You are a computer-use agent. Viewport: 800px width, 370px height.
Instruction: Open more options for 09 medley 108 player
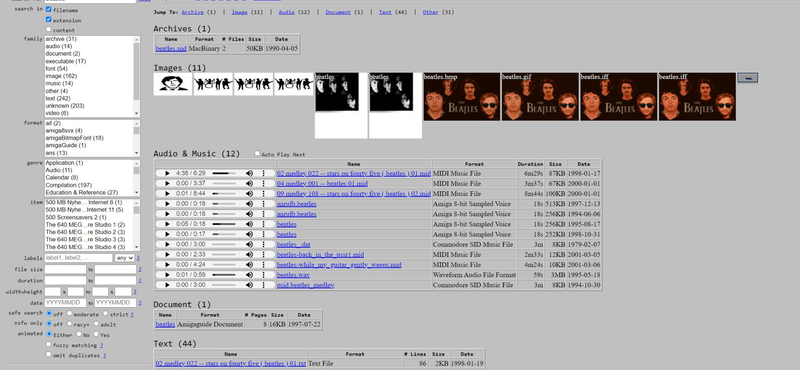(x=264, y=194)
